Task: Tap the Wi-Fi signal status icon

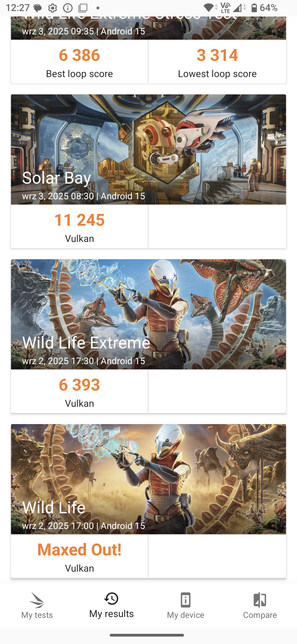Action: click(x=210, y=8)
